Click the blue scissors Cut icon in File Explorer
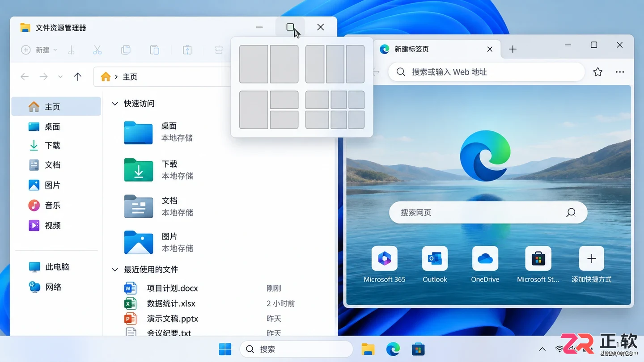This screenshot has width=644, height=362. (97, 50)
